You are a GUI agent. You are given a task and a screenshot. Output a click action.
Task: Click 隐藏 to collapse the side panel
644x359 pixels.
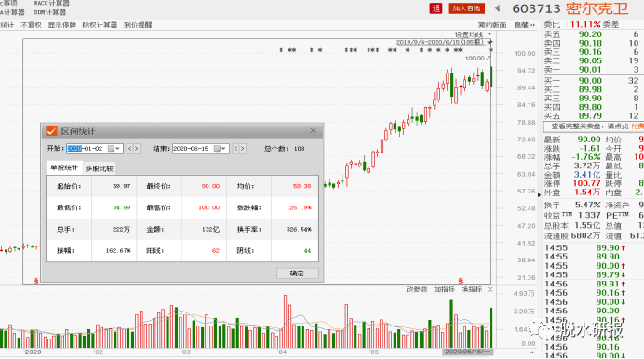pyautogui.click(x=525, y=25)
